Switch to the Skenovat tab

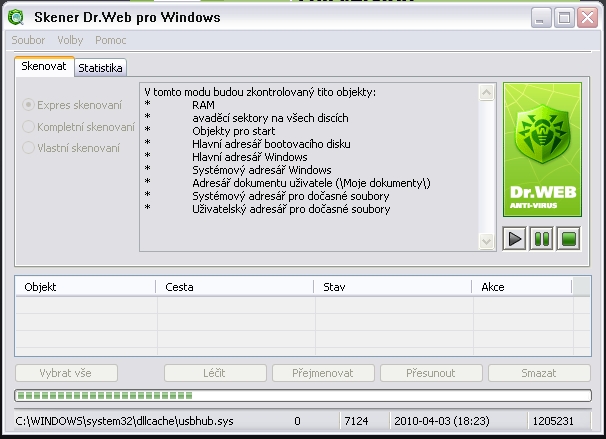click(x=44, y=66)
